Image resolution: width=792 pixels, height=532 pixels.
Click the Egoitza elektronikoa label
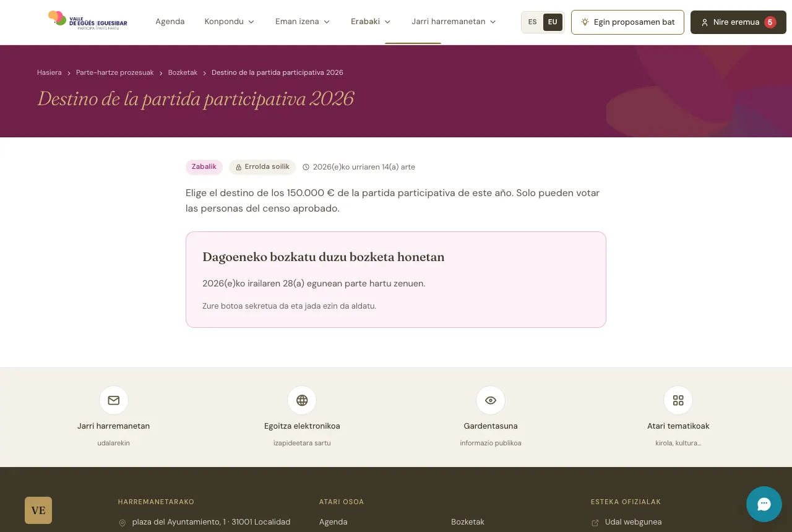click(302, 426)
